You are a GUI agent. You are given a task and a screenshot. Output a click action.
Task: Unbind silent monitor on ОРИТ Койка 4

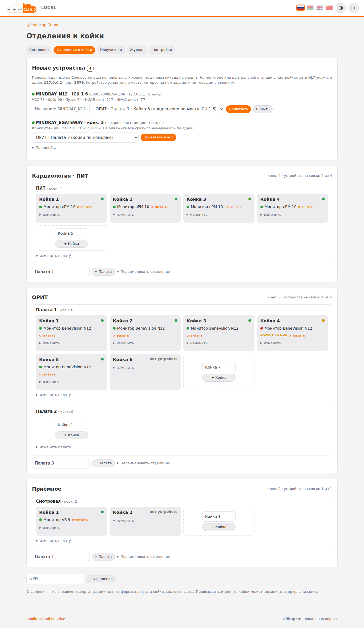297,335
